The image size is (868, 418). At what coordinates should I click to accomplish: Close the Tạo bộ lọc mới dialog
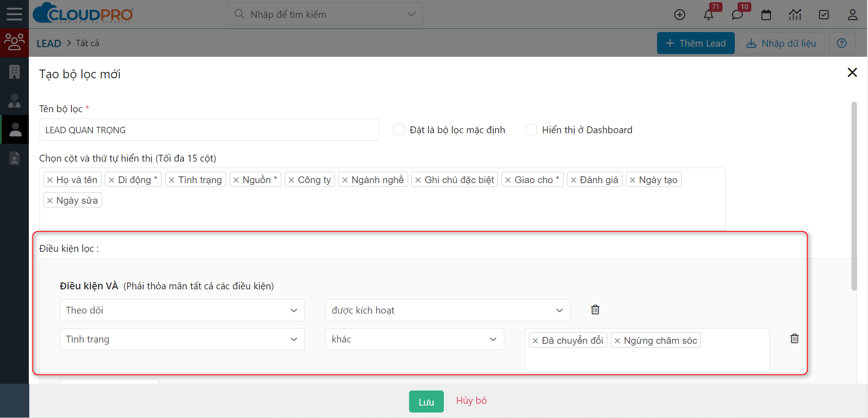coord(852,72)
